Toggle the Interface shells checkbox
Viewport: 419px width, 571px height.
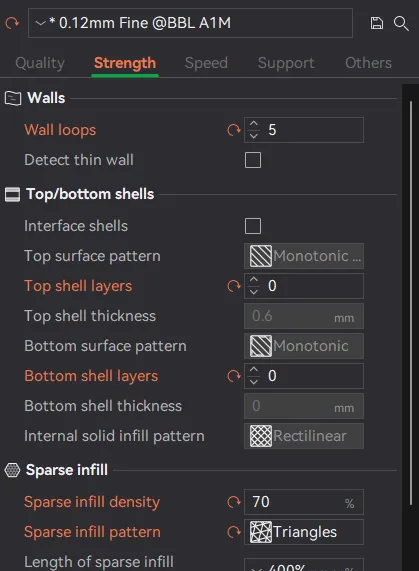(253, 226)
